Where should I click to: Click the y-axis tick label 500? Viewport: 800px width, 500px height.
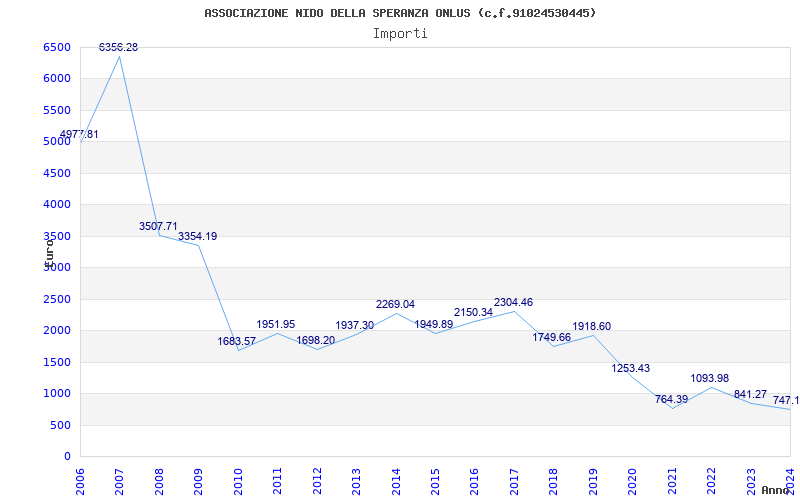pos(63,426)
